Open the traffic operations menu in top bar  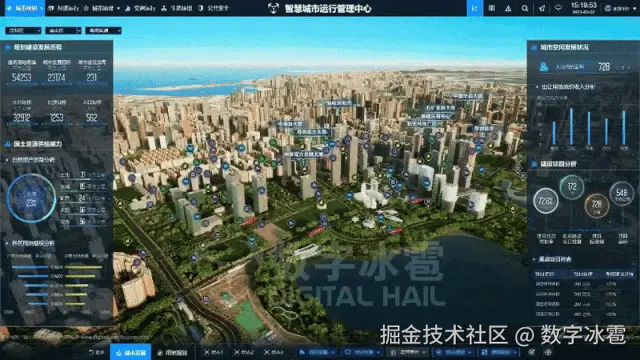(x=140, y=8)
